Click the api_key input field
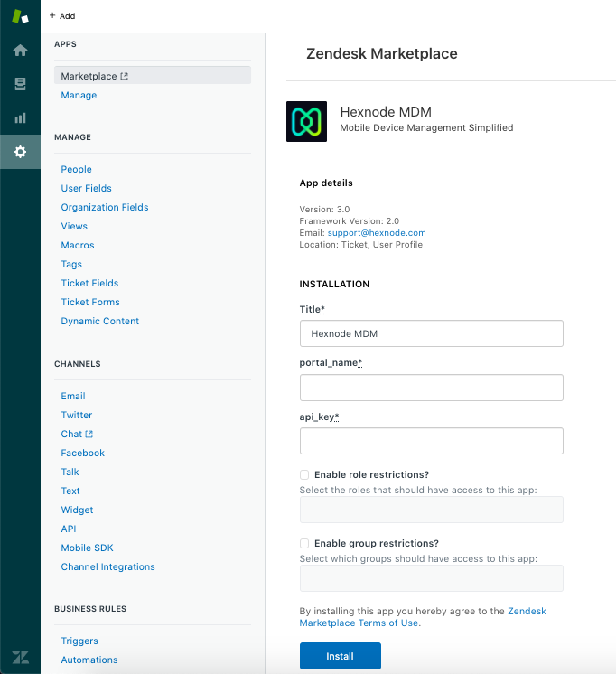Image resolution: width=616 pixels, height=674 pixels. pos(431,441)
